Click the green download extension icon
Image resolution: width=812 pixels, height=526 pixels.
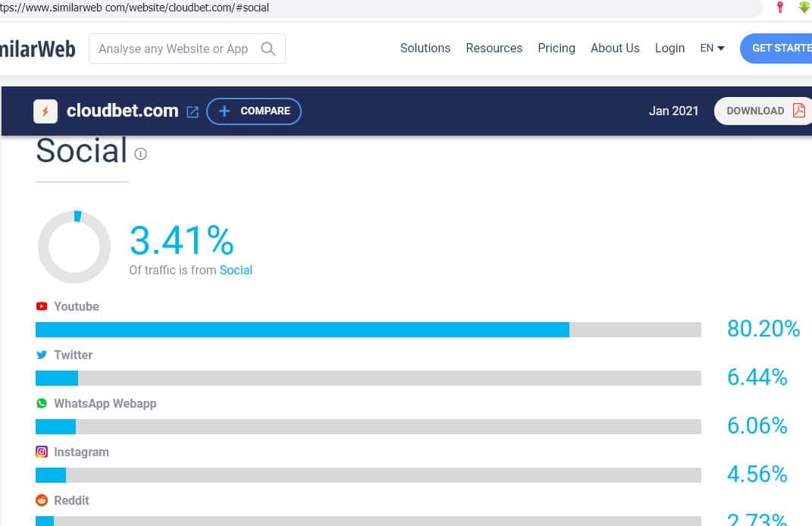coord(804,7)
